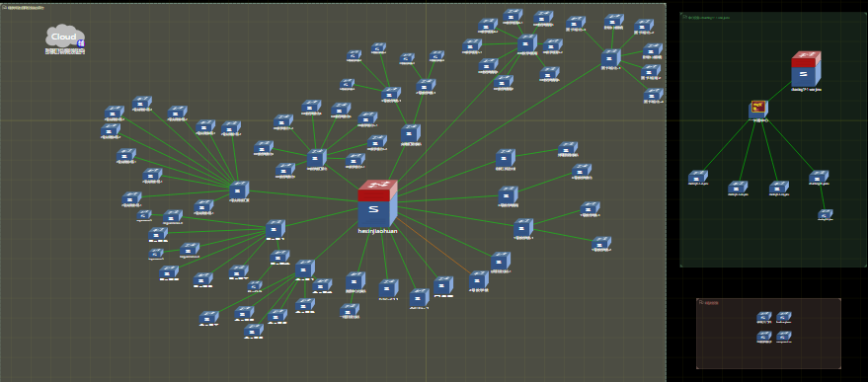The height and width of the screenshot is (382, 868).
Task: Click the top-left switch in brown panel
Action: (764, 316)
